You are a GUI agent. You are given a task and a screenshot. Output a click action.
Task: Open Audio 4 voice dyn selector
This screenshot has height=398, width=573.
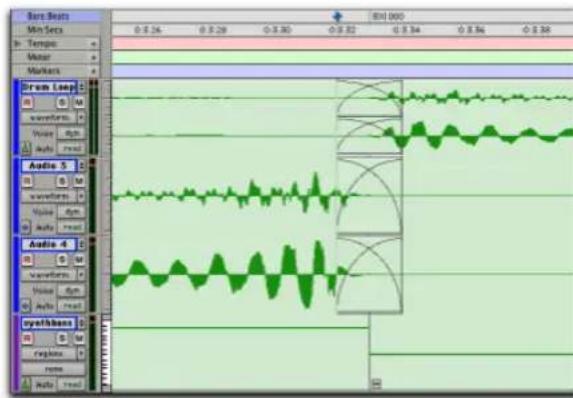(72, 291)
